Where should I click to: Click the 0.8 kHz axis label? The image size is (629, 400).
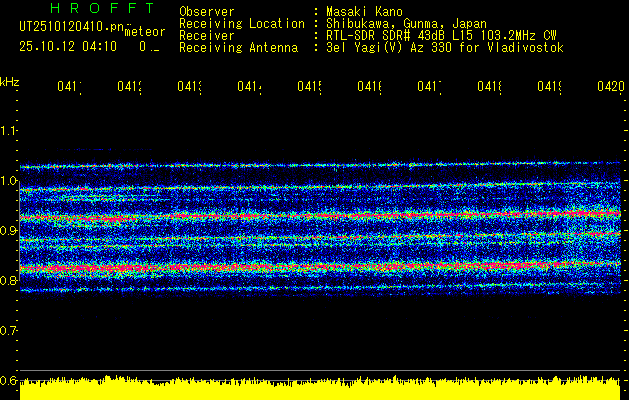9,281
